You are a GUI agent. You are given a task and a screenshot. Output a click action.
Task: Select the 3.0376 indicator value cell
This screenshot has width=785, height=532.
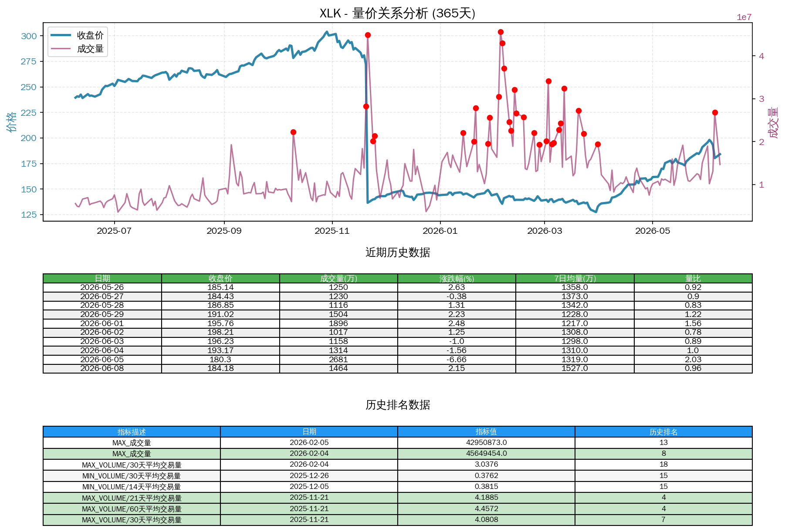pyautogui.click(x=486, y=465)
